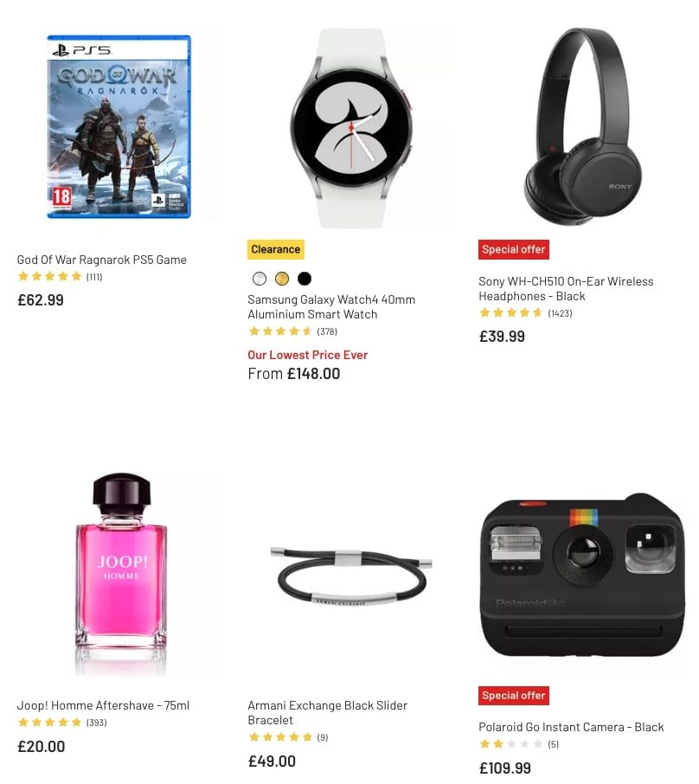699x784 pixels.
Task: Open the Sony headphones product image
Action: pyautogui.click(x=582, y=127)
